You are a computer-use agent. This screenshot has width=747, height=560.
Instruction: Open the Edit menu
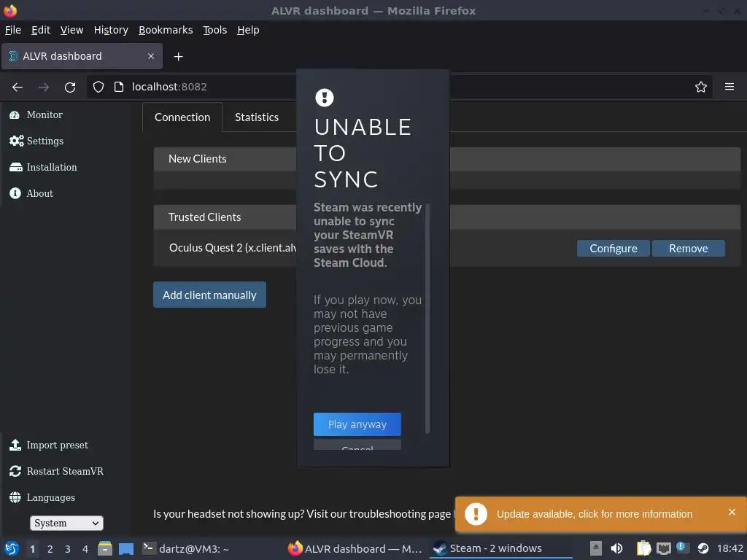click(41, 30)
